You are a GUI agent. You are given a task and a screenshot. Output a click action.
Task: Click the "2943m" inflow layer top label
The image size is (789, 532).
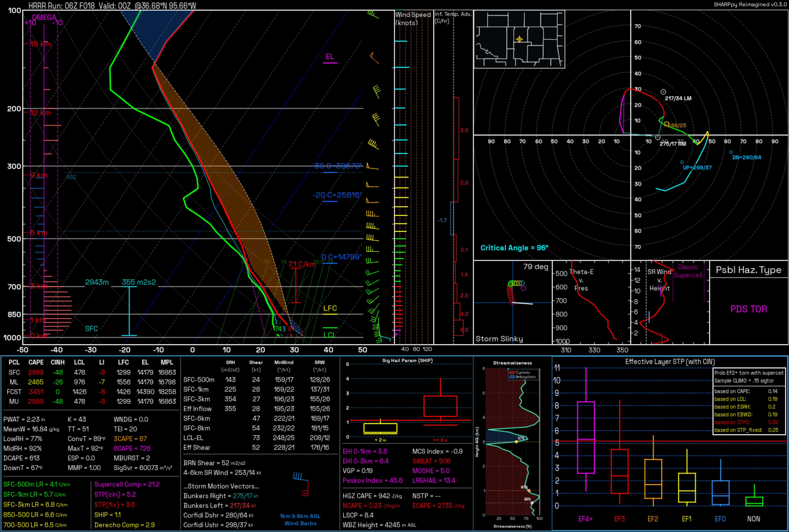click(97, 282)
